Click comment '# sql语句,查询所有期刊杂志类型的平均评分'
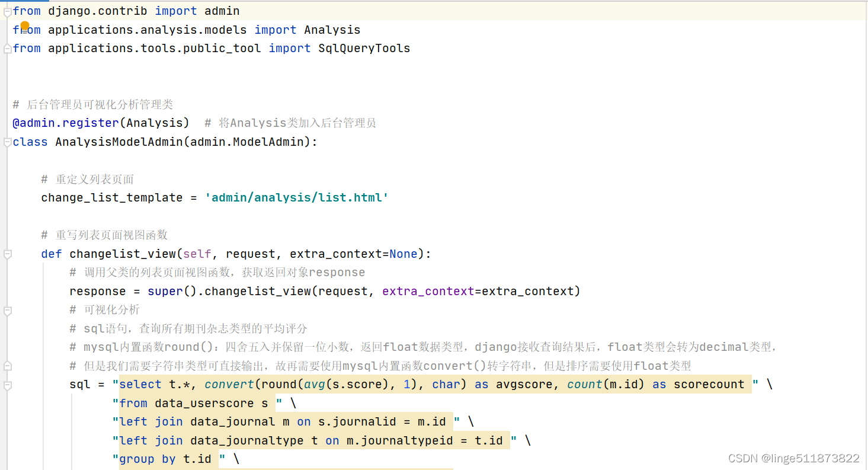Screen dimensions: 868x470 pos(188,328)
